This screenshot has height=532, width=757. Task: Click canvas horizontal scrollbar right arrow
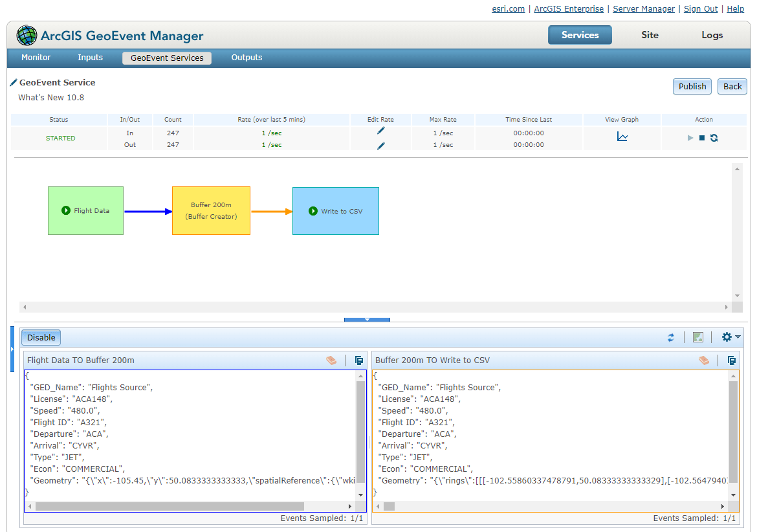tap(726, 307)
